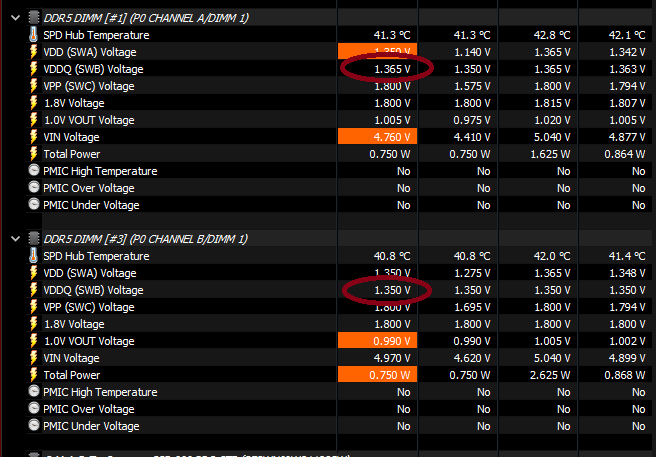Click the 1.275 V minimum VDD value in DIMM [#3]
Screen dimensions: 656x457
(x=472, y=273)
